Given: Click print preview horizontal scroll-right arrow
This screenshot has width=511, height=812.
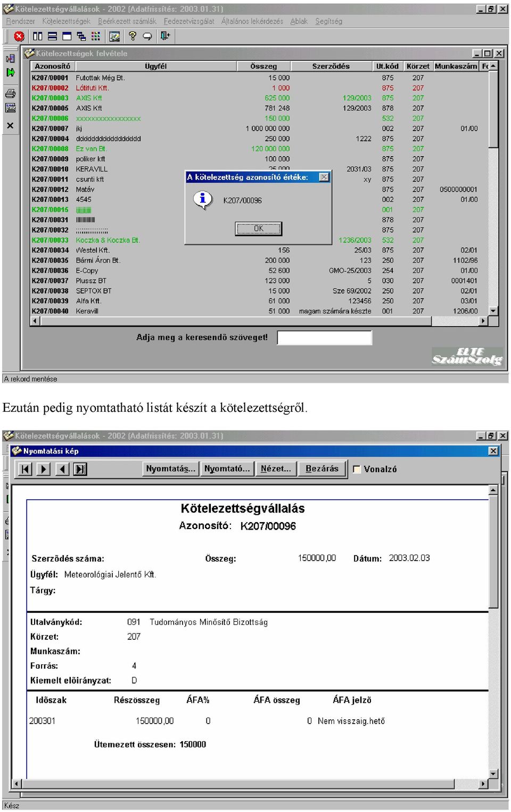Looking at the screenshot, I should click(x=483, y=784).
